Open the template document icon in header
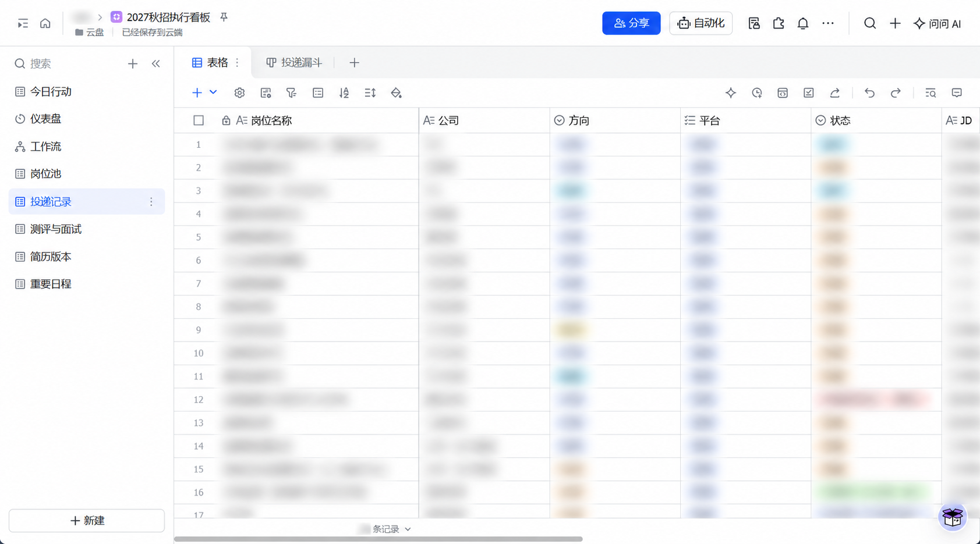This screenshot has height=544, width=980. (754, 24)
